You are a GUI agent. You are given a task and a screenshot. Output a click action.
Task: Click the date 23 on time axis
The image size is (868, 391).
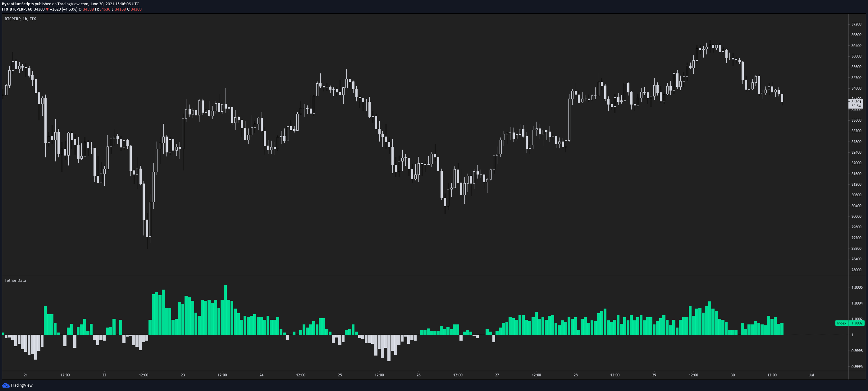tap(183, 375)
